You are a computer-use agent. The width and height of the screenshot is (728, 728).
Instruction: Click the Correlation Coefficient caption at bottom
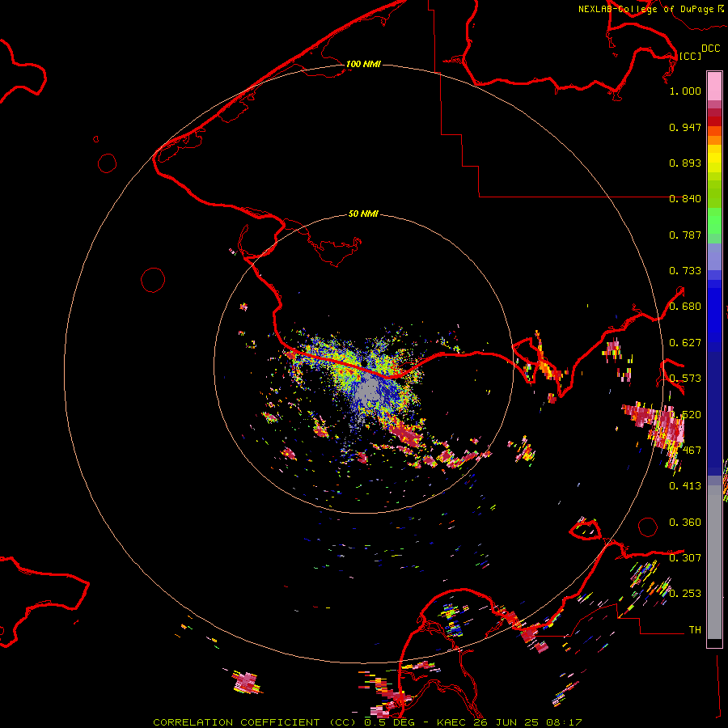coord(367,722)
